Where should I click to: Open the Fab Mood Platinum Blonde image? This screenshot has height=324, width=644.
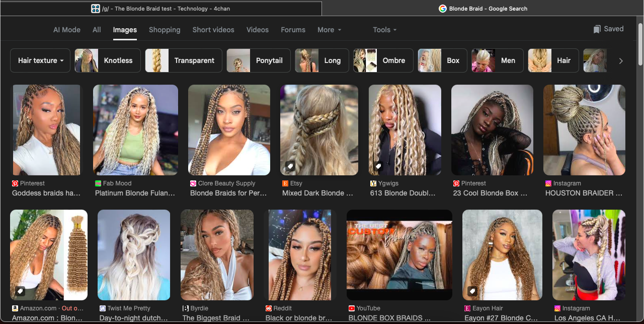[x=135, y=130]
